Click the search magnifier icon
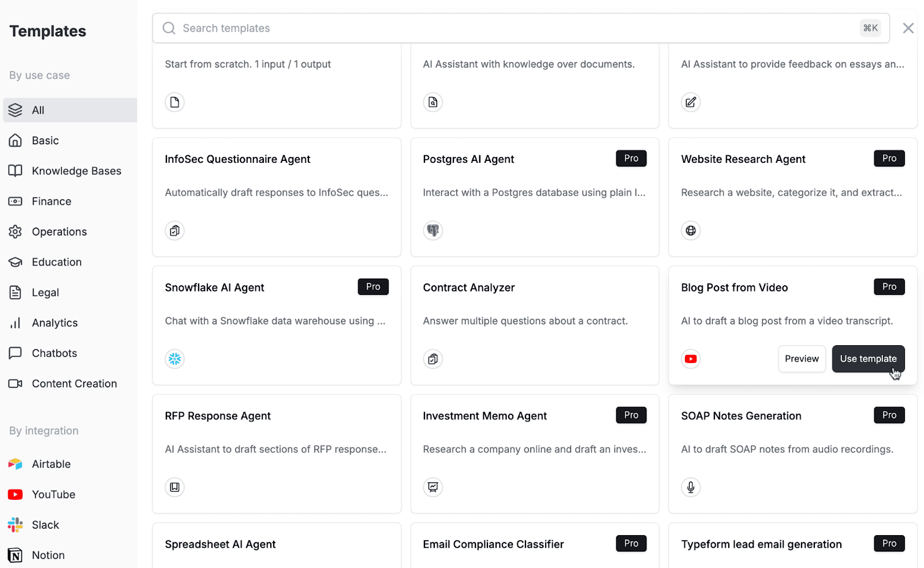 [x=169, y=28]
